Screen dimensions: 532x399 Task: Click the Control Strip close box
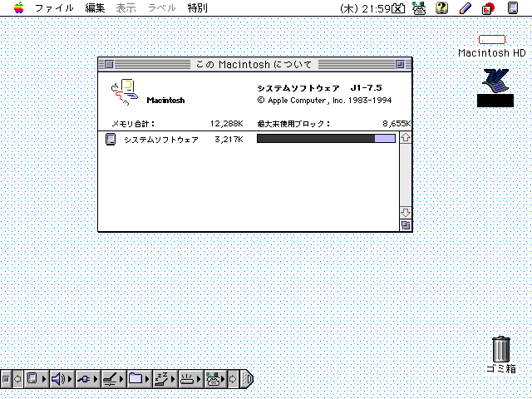6,379
